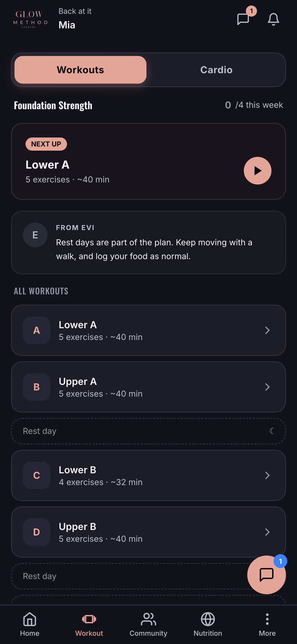
Task: Select Workouts segment
Action: (81, 70)
